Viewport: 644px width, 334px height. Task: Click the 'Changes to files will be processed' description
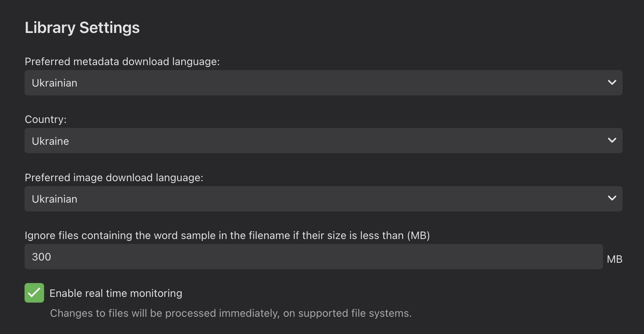coord(230,313)
